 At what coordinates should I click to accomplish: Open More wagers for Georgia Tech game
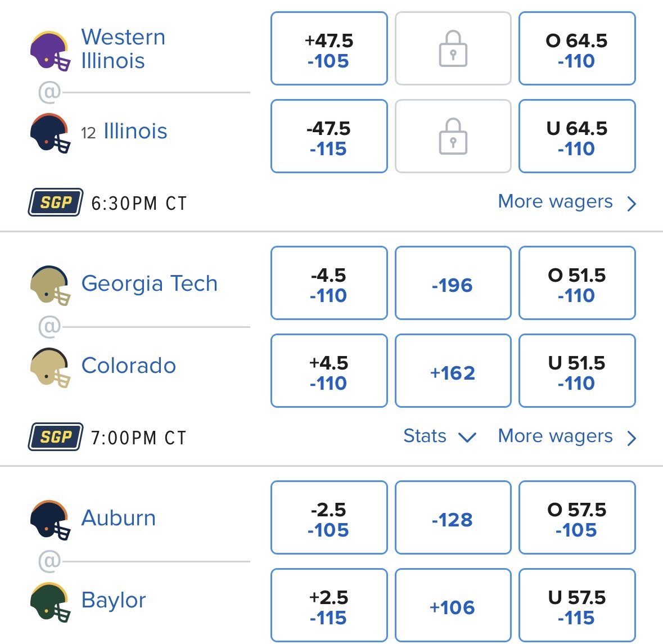567,436
